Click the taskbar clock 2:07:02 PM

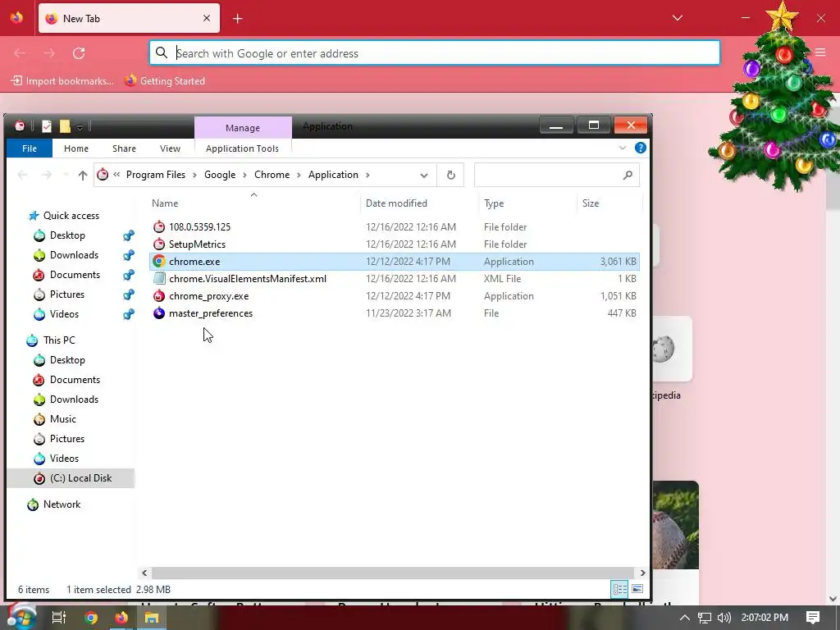[x=765, y=618]
